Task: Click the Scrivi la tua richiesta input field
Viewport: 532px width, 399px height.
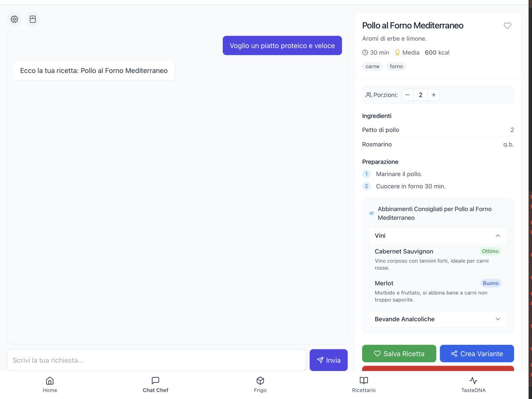Action: (156, 360)
